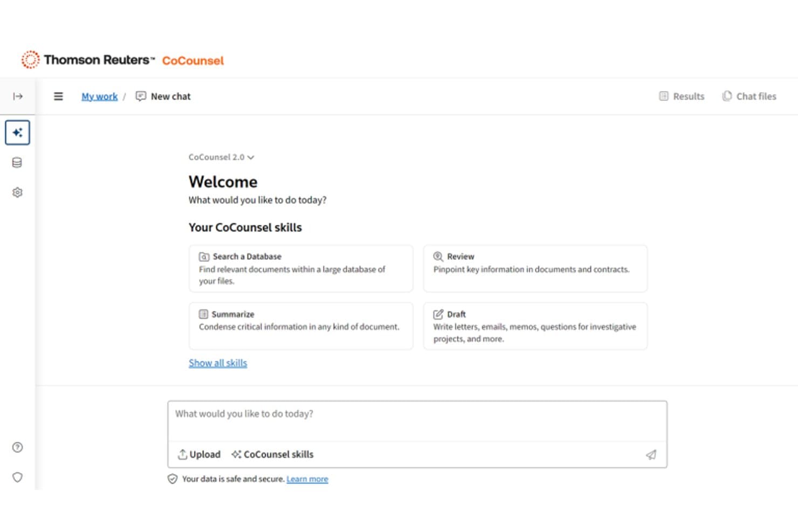Click the shield icon in sidebar
The height and width of the screenshot is (532, 798).
17,478
